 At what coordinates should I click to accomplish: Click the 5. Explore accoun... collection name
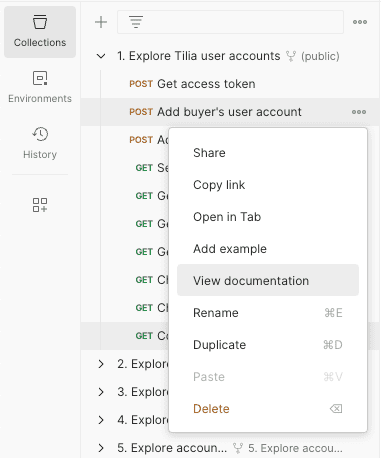pos(172,448)
